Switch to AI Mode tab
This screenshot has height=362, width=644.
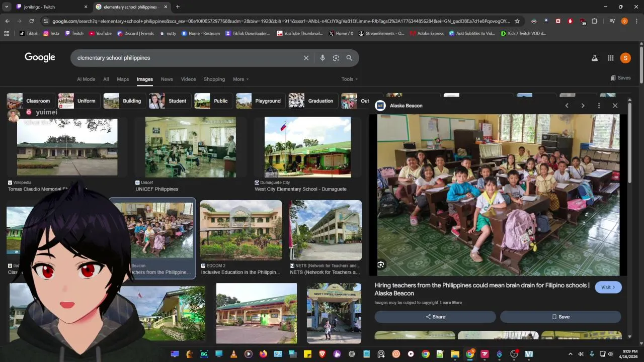86,79
